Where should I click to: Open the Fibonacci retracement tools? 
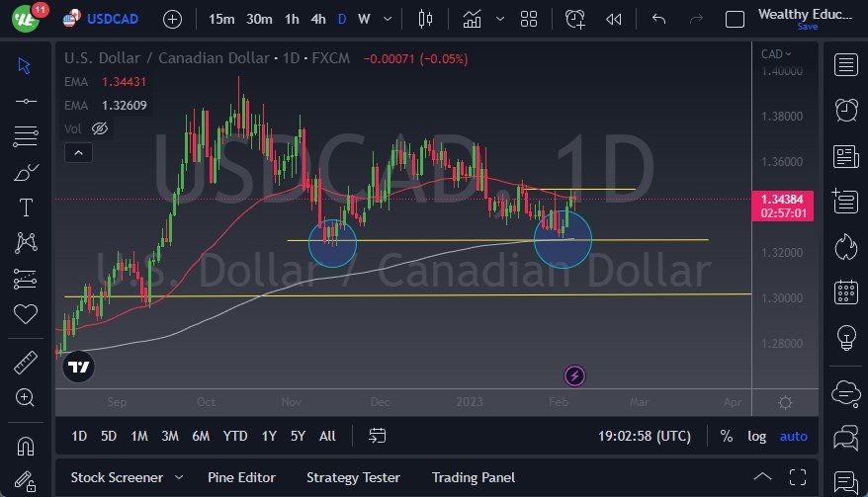(26, 136)
